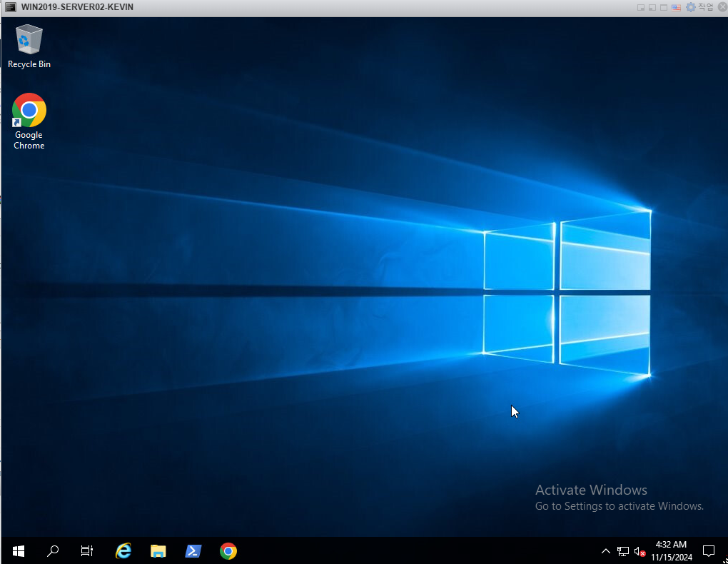Close the remote console window
The image size is (728, 564).
[723, 7]
